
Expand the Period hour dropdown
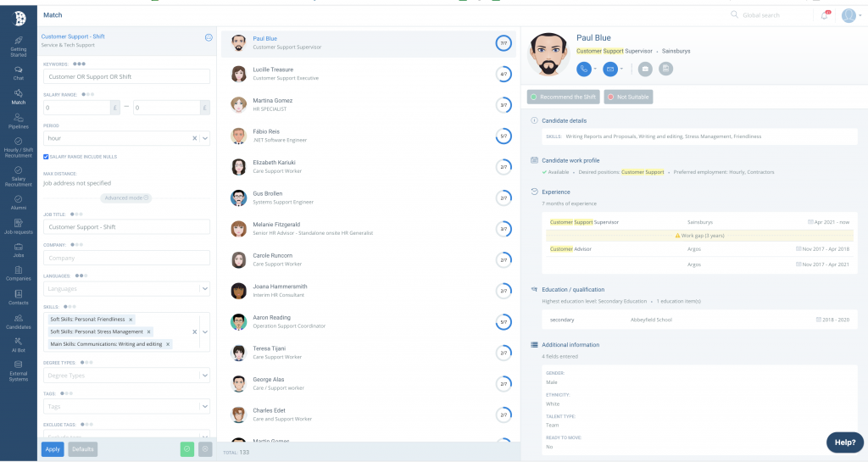[x=205, y=138]
